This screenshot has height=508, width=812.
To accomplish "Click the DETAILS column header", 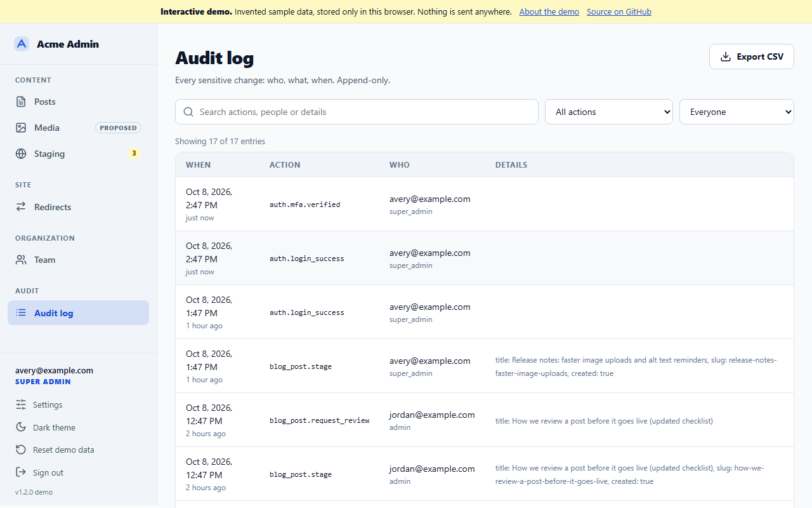I will [x=511, y=164].
